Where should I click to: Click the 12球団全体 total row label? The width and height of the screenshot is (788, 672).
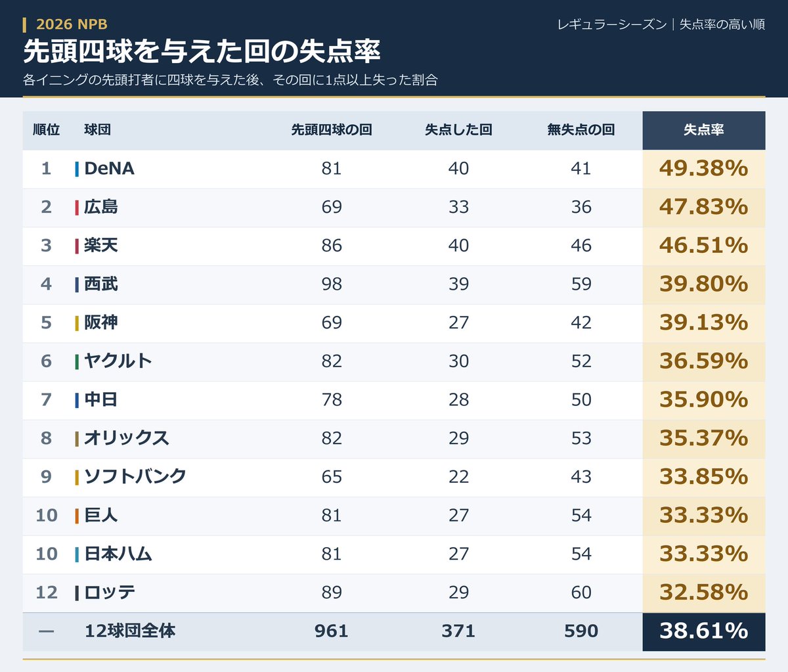tap(130, 631)
